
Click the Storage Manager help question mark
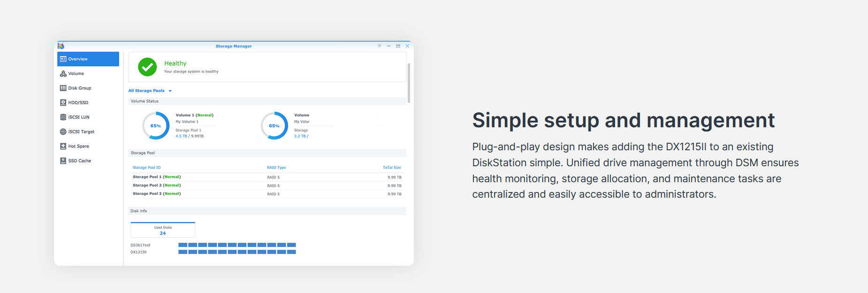(x=379, y=46)
